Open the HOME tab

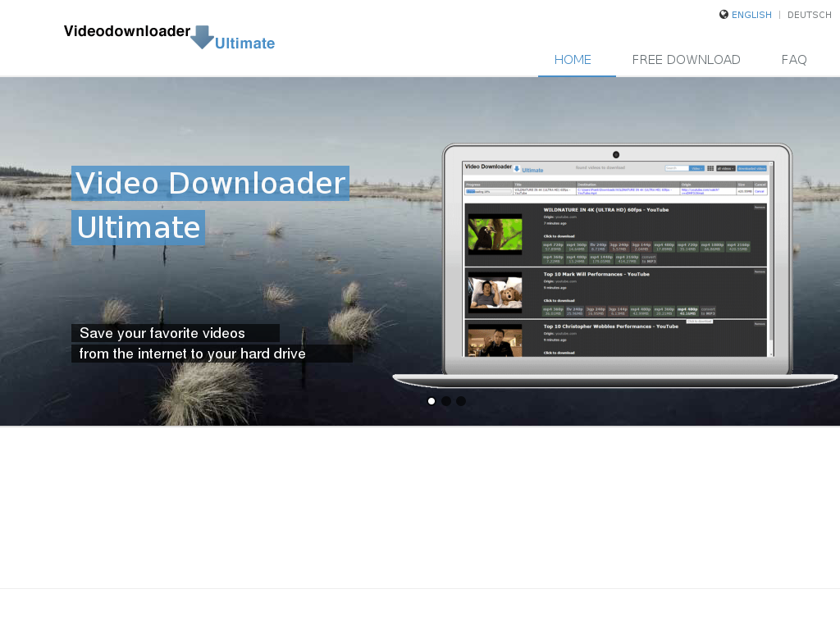pyautogui.click(x=573, y=60)
